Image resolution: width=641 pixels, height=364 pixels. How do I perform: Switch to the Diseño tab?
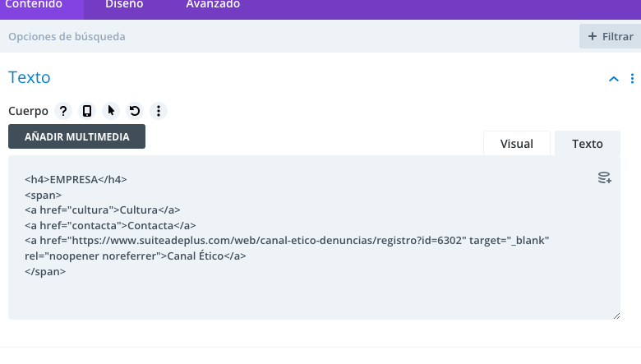(124, 5)
